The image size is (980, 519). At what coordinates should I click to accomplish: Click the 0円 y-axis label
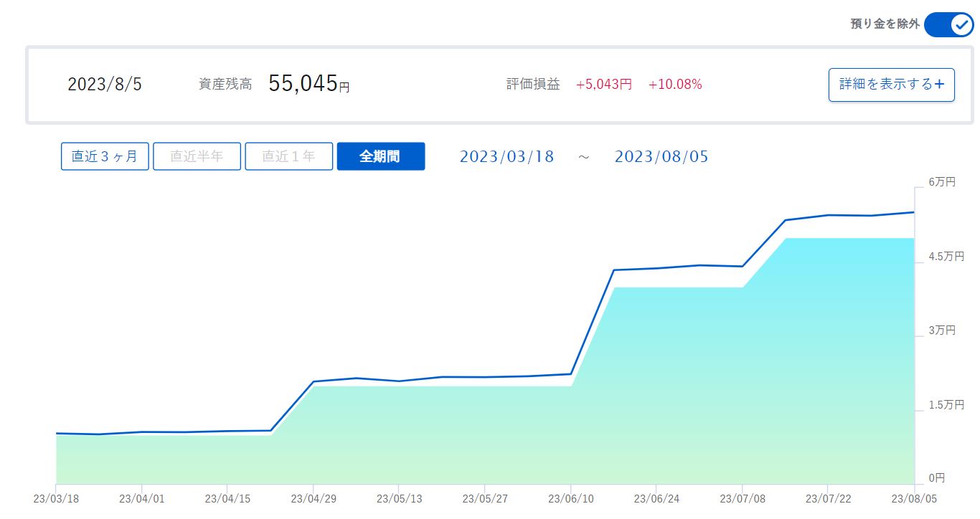[936, 478]
